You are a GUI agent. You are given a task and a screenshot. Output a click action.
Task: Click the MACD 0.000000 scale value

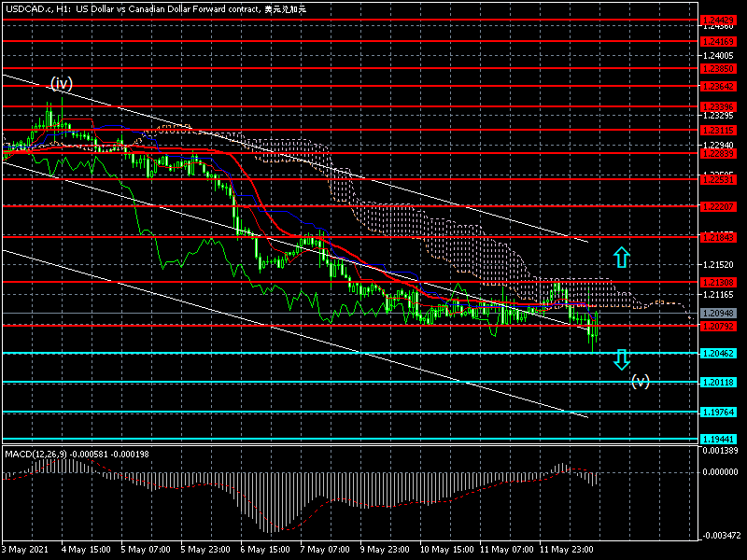[x=720, y=472]
